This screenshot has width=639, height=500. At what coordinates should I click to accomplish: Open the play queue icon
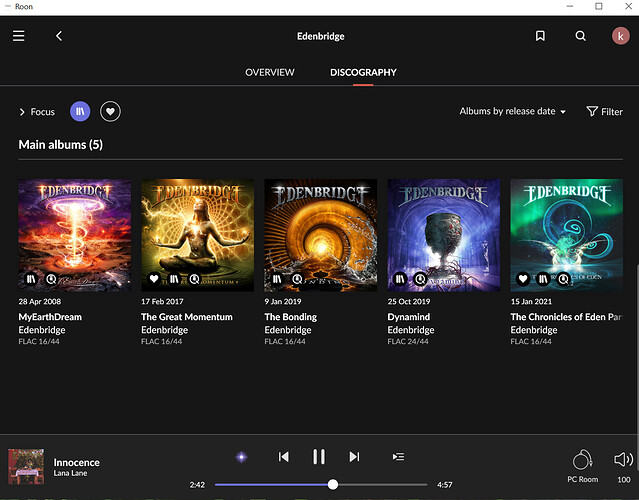pyautogui.click(x=398, y=457)
